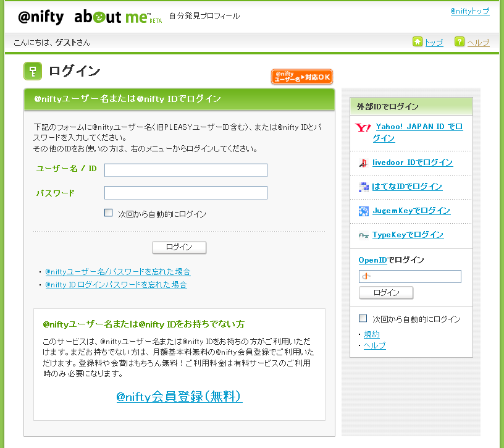Enable auto-login checkbox under the password field
The image size is (504, 448).
tap(109, 213)
